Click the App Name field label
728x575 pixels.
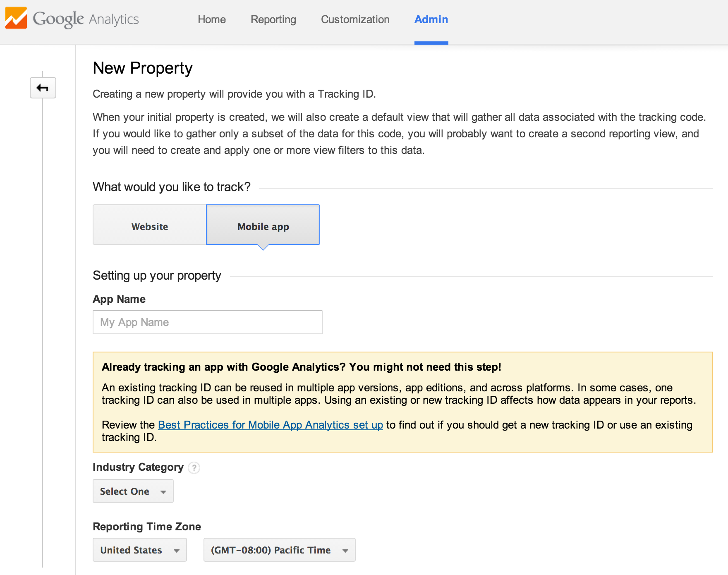(119, 299)
